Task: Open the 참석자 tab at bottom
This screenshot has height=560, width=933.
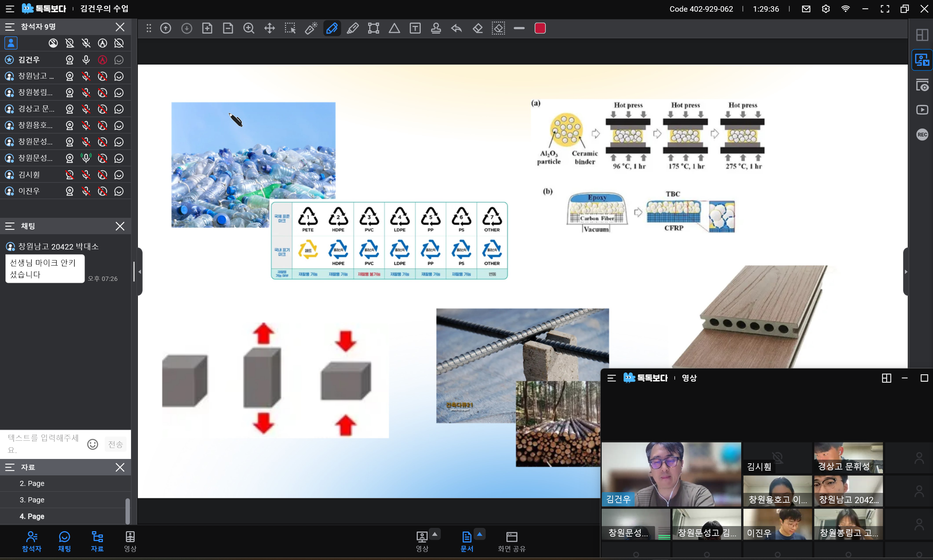Action: point(32,541)
